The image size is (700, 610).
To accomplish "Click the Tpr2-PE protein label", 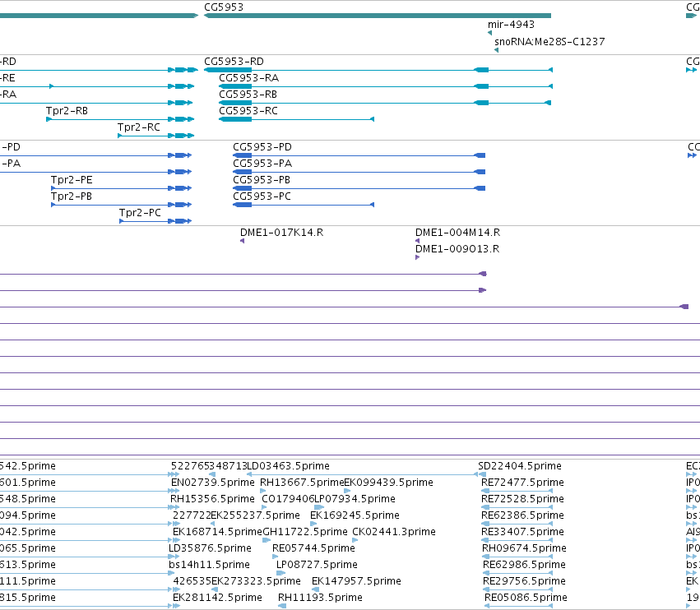I will (x=72, y=180).
